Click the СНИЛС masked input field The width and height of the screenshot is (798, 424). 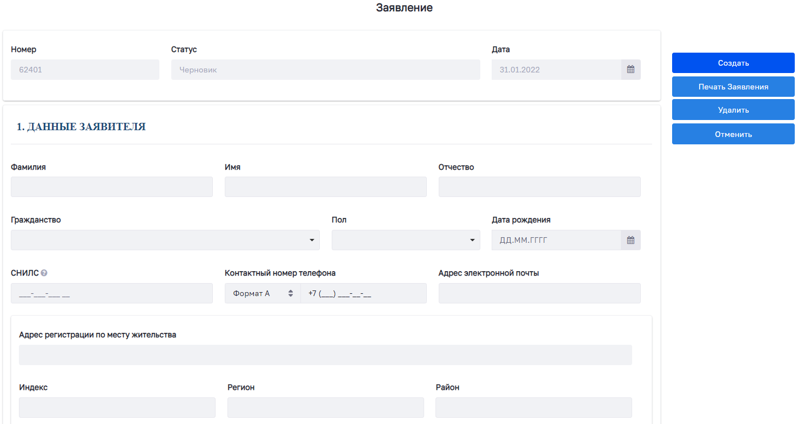[x=112, y=293]
